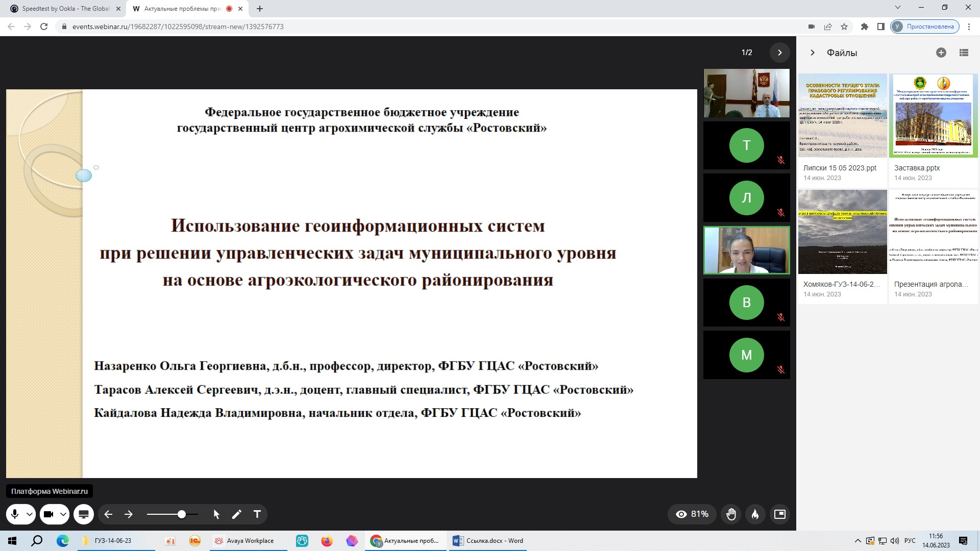Select participant tile with letter Т
The width and height of the screenshot is (980, 551).
(x=747, y=145)
